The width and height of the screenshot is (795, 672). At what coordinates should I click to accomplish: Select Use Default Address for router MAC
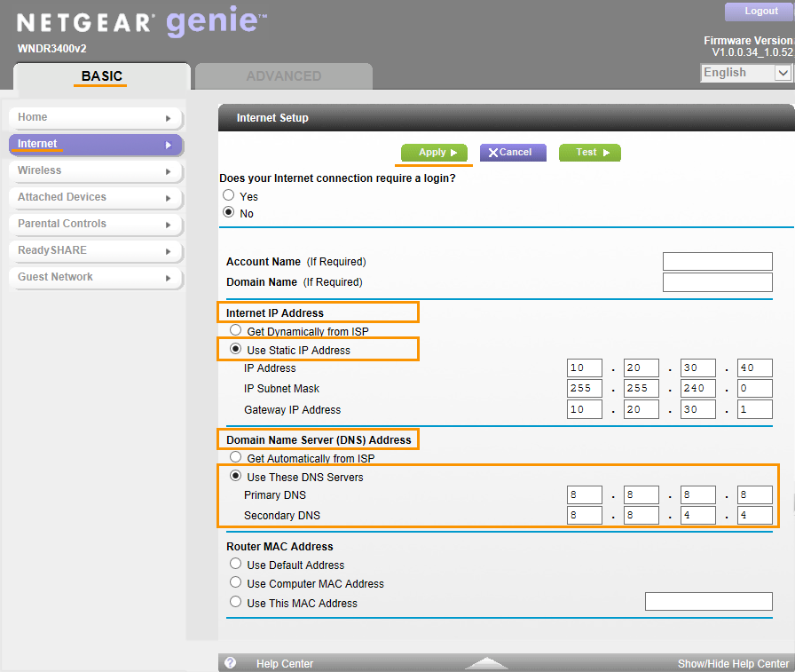click(235, 564)
